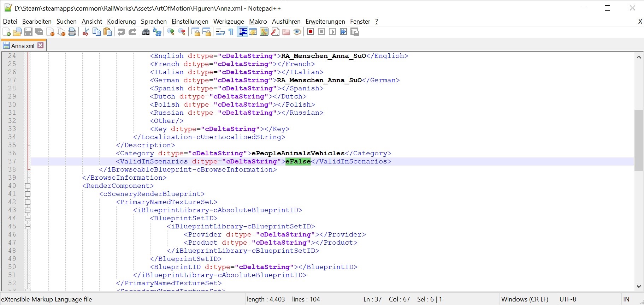
Task: Click the Undo arrow icon
Action: click(x=121, y=32)
